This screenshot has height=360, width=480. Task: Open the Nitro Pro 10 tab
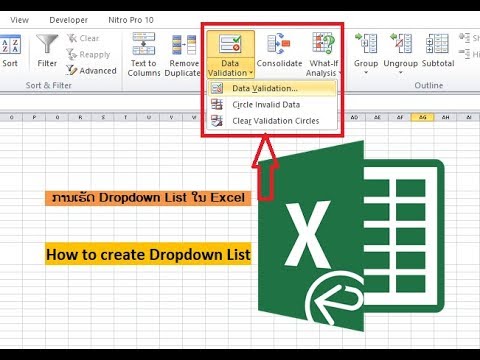tap(131, 20)
